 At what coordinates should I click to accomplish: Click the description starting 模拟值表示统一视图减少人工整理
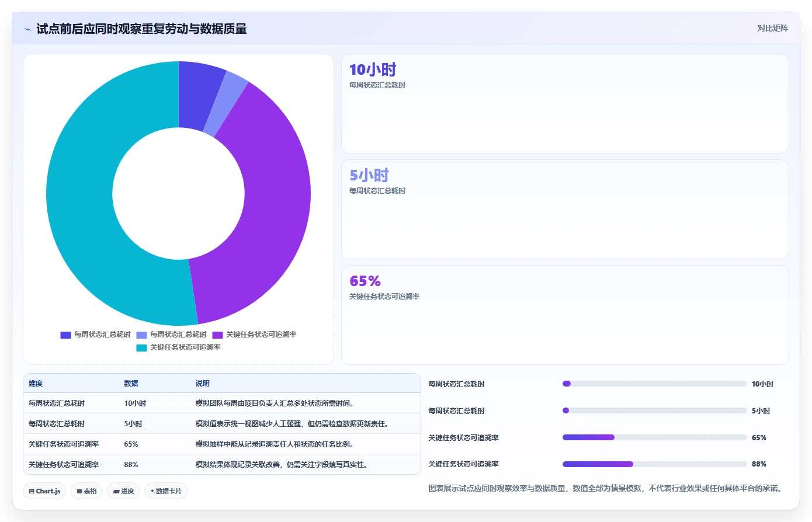tap(292, 424)
